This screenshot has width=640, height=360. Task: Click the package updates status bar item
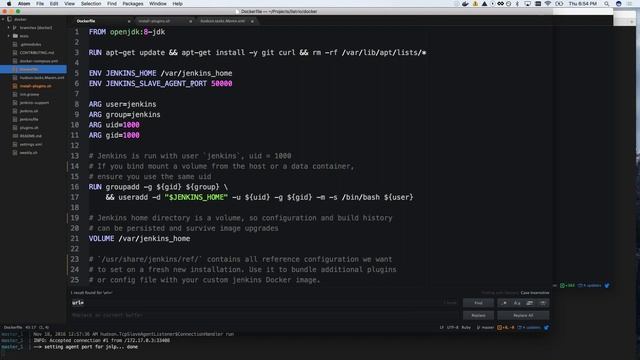pos(529,327)
